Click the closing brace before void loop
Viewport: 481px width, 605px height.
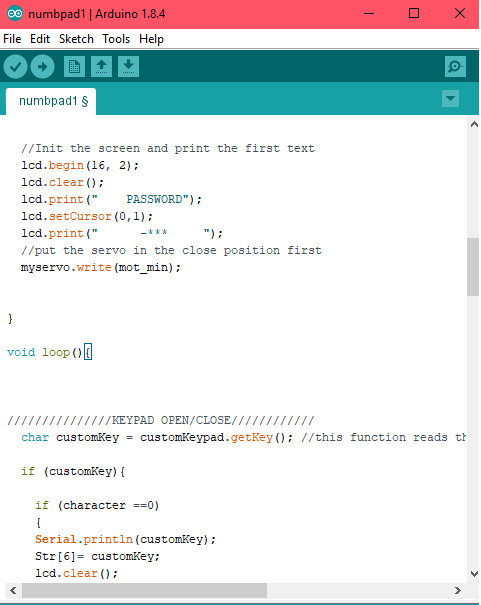click(x=10, y=319)
